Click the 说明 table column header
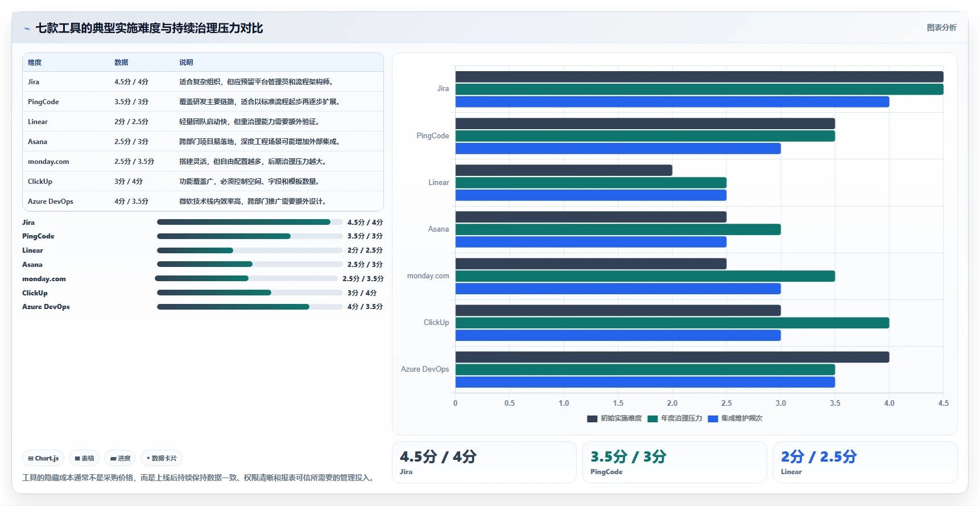Viewport: 980px width, 506px height. [x=186, y=63]
